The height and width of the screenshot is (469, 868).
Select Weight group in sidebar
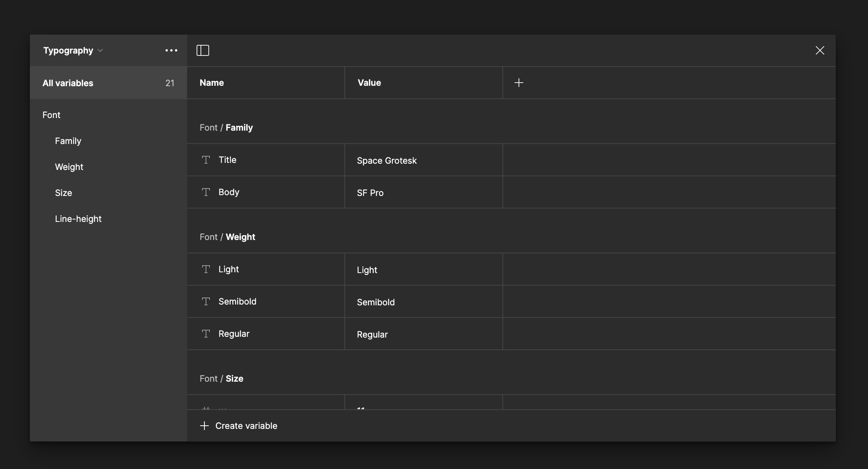[x=69, y=167]
